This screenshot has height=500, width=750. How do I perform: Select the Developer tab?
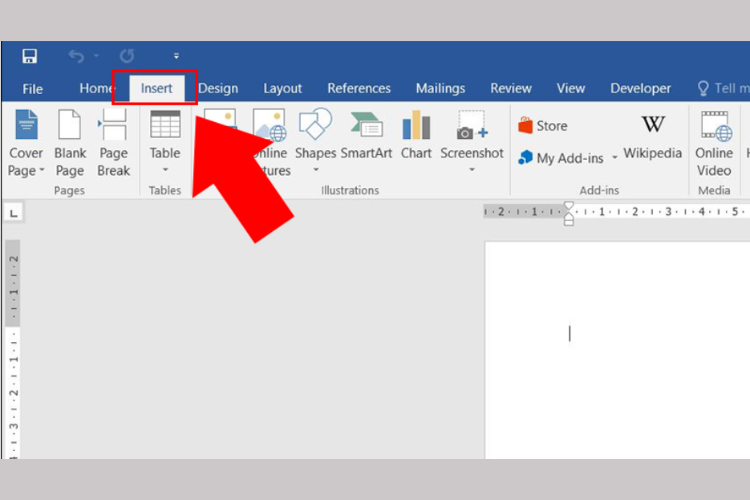(x=640, y=89)
